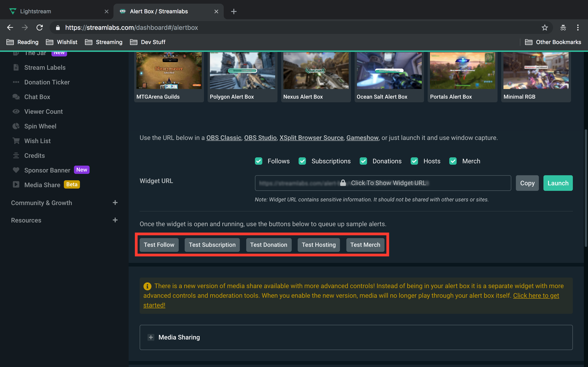The height and width of the screenshot is (367, 588).
Task: Expand the Resources section
Action: (x=115, y=220)
